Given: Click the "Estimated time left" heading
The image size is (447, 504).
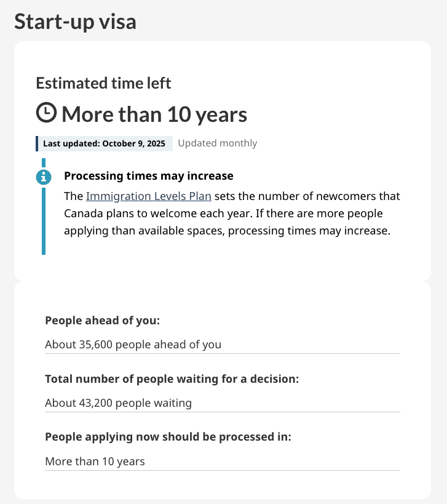Looking at the screenshot, I should [x=103, y=83].
